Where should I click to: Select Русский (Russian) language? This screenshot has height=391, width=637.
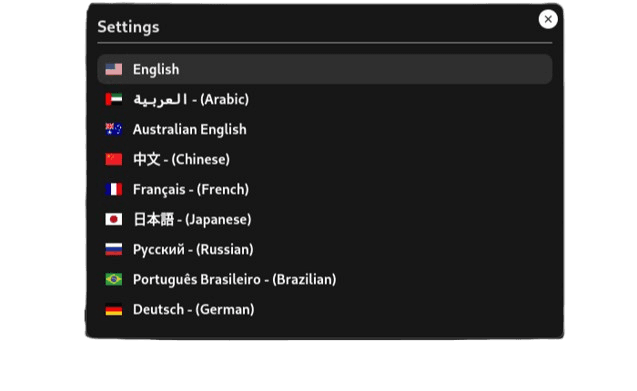click(325, 250)
